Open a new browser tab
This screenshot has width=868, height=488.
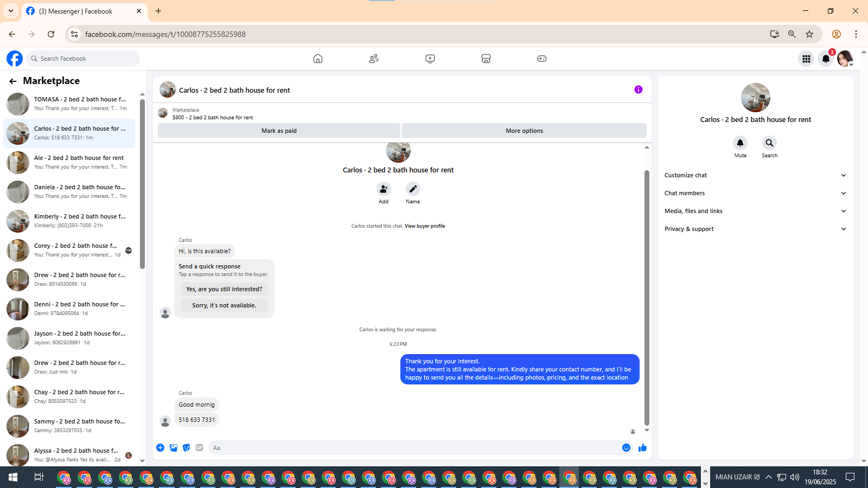pos(158,11)
